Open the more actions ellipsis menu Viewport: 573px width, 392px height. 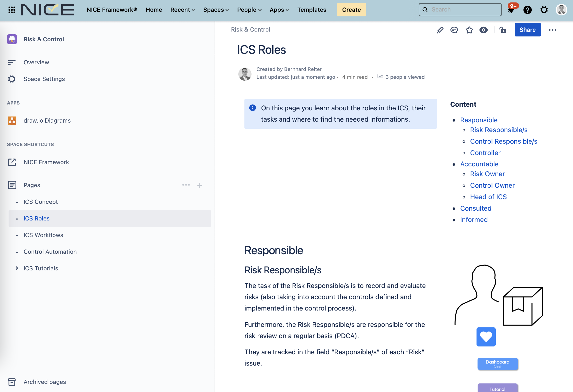tap(552, 30)
